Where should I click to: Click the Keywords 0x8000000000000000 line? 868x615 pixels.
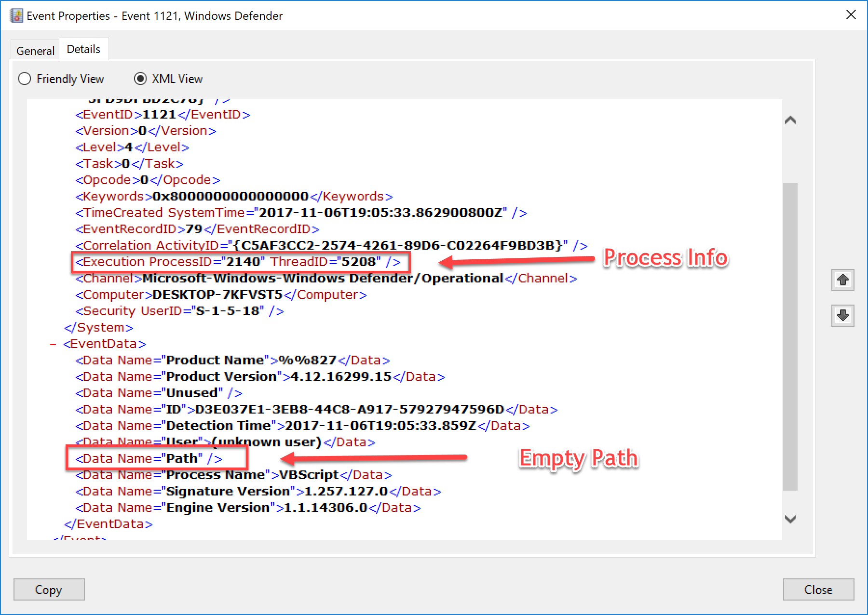pos(234,197)
